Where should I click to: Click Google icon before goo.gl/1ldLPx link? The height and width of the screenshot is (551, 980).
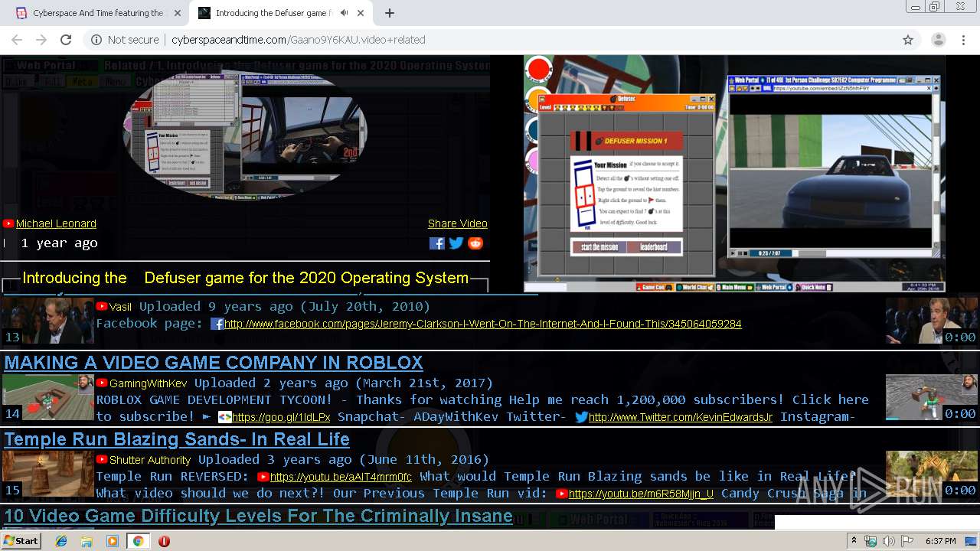(x=225, y=417)
